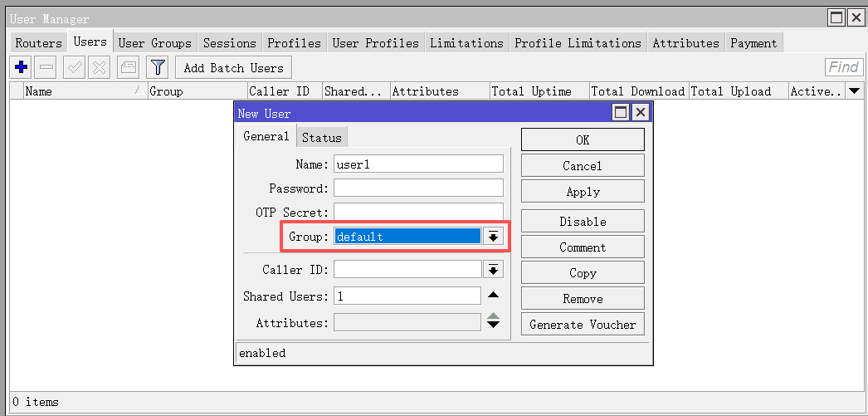Screen dimensions: 868x416
Task: Expand the Group dropdown arrow
Action: tap(493, 237)
